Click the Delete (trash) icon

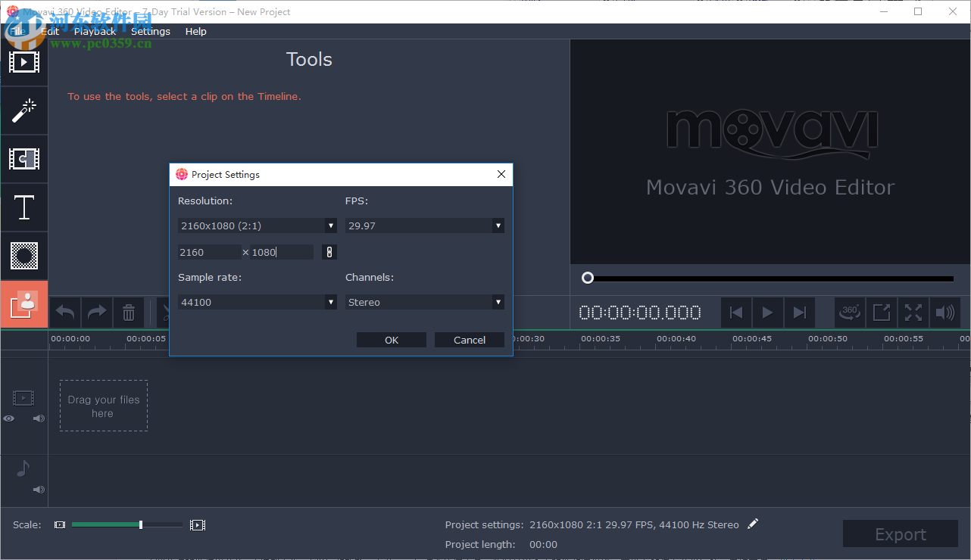129,312
